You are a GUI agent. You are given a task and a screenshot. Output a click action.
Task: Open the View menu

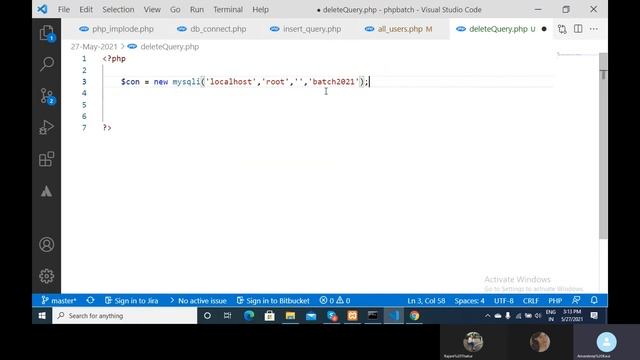click(152, 9)
